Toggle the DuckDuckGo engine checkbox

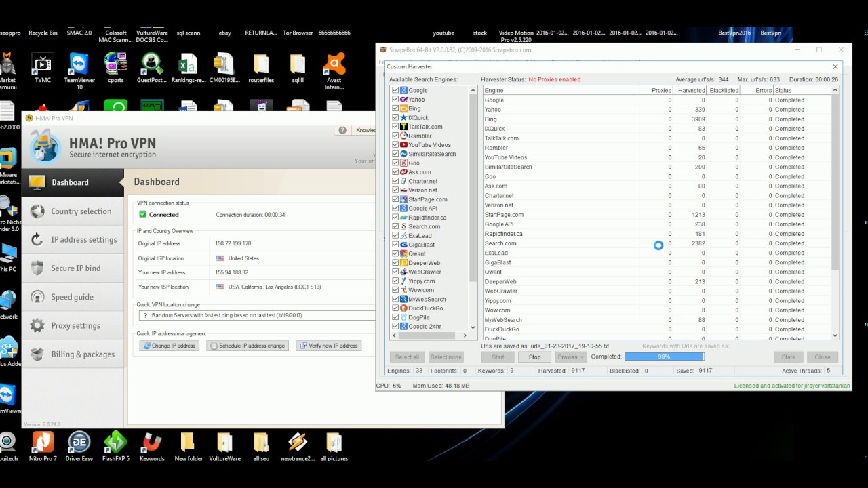coord(395,308)
